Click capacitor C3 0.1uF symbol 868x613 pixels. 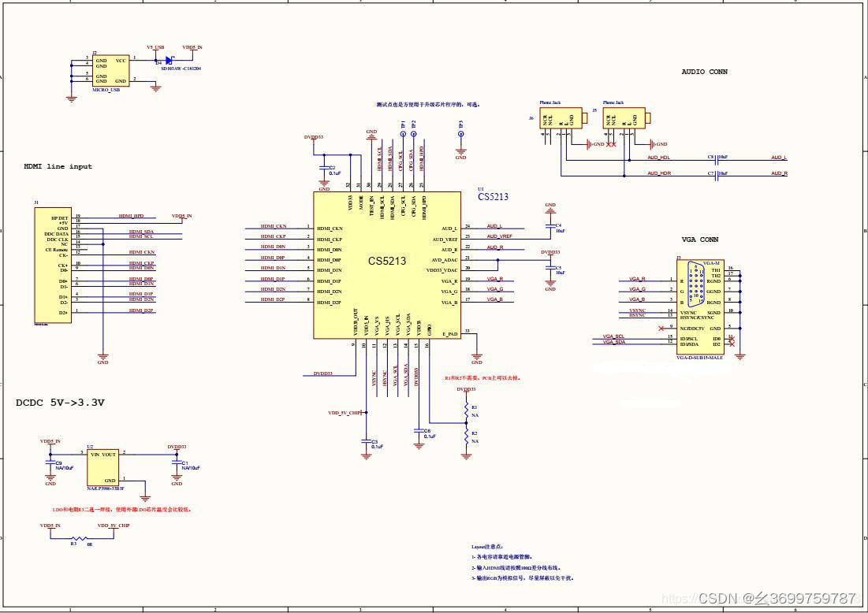[366, 441]
